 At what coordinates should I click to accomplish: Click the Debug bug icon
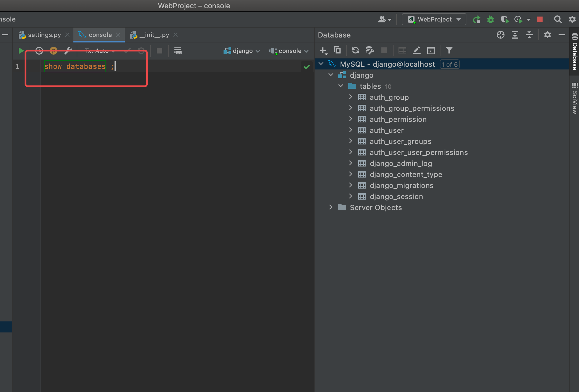490,19
